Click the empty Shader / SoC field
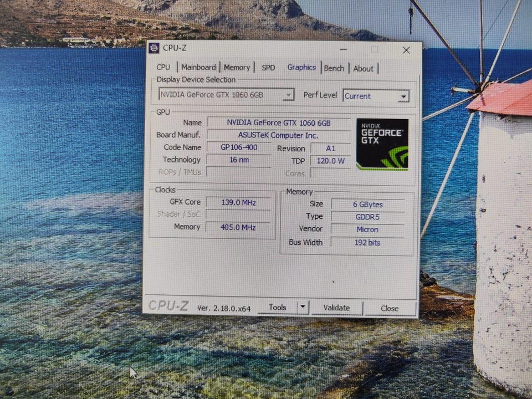The image size is (532, 399). point(238,215)
